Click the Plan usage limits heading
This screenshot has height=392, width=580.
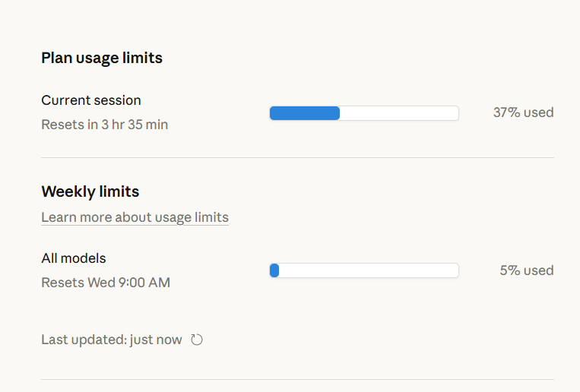pyautogui.click(x=102, y=58)
